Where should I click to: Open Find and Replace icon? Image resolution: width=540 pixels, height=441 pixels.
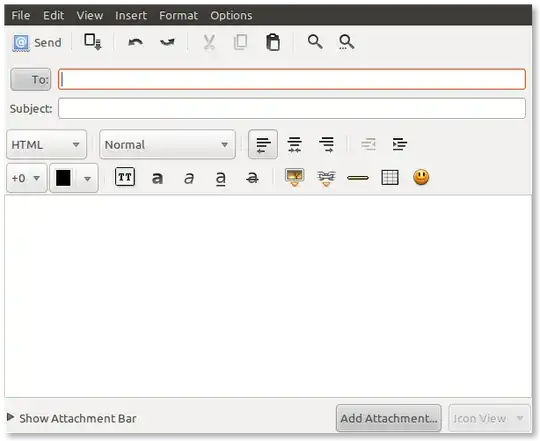tap(346, 42)
